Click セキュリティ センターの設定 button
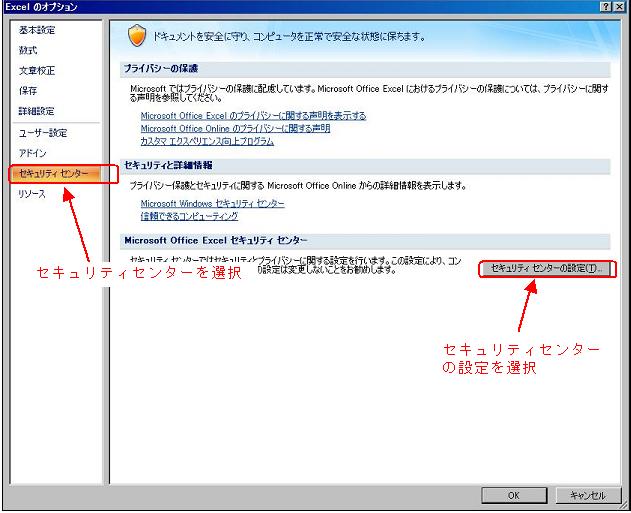 546,269
